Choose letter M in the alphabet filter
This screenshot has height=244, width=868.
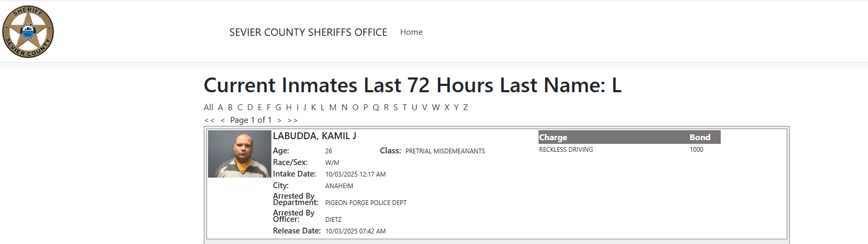coord(333,108)
